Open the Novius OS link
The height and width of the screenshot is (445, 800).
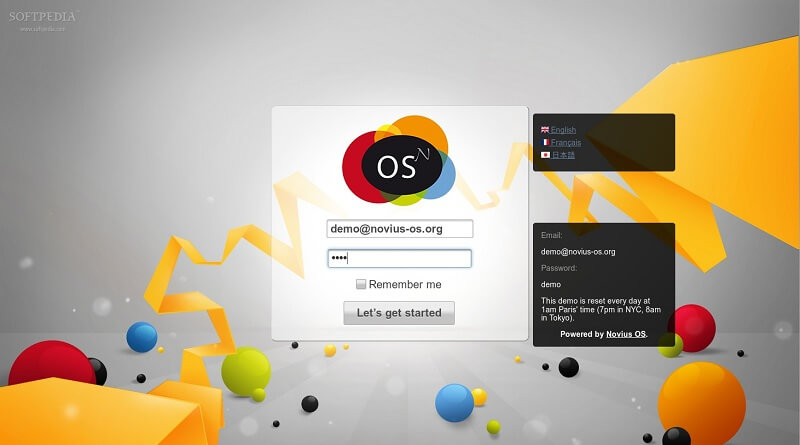626,334
